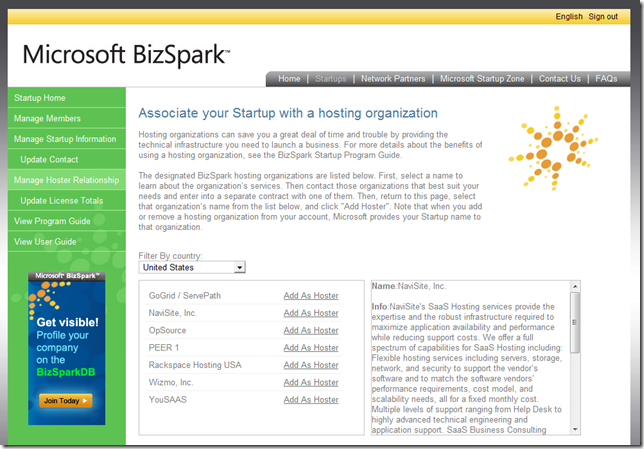Select OpSource in hoster list
Screen dimensions: 644x449
pyautogui.click(x=167, y=330)
